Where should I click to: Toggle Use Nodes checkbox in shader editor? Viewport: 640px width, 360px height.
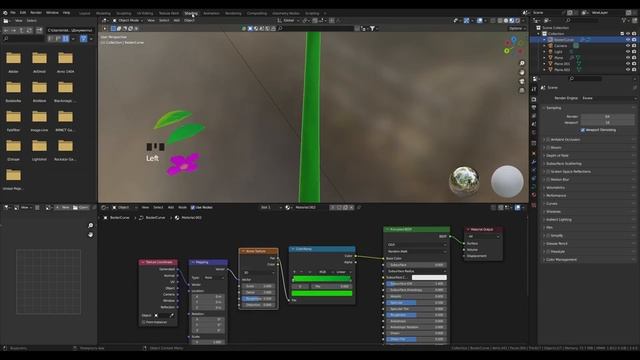(x=193, y=207)
